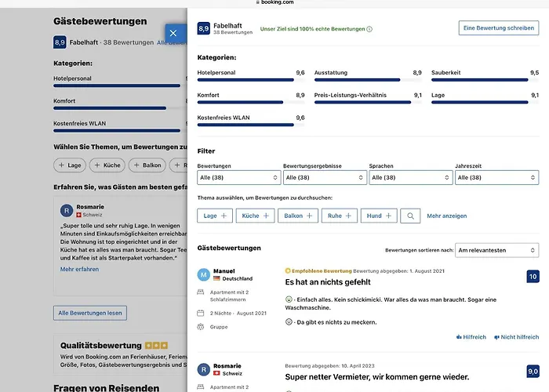Mark Manuel's review as Hilfreich
Image resolution: width=549 pixels, height=392 pixels.
point(471,337)
